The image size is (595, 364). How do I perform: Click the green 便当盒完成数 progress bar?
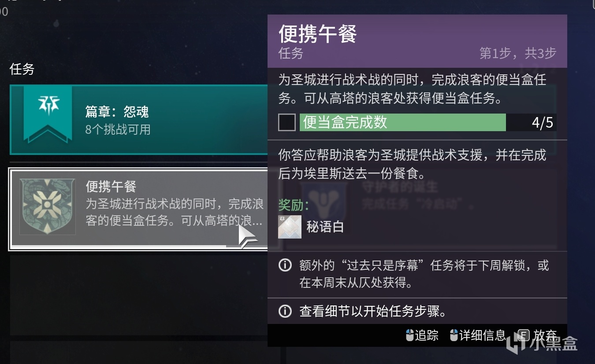402,122
